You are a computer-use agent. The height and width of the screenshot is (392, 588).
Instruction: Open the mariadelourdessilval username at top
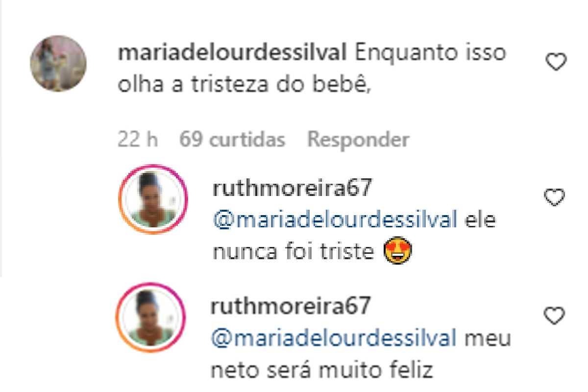(x=232, y=53)
